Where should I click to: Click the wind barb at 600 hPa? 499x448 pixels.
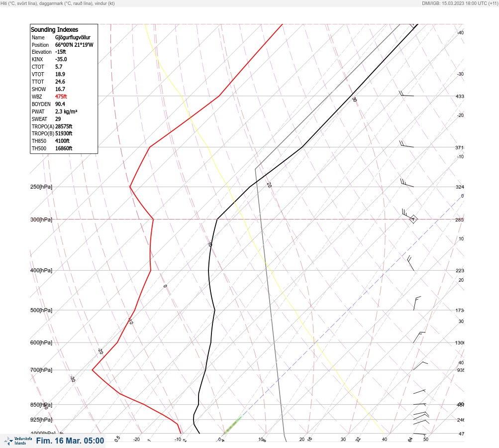[419, 337]
